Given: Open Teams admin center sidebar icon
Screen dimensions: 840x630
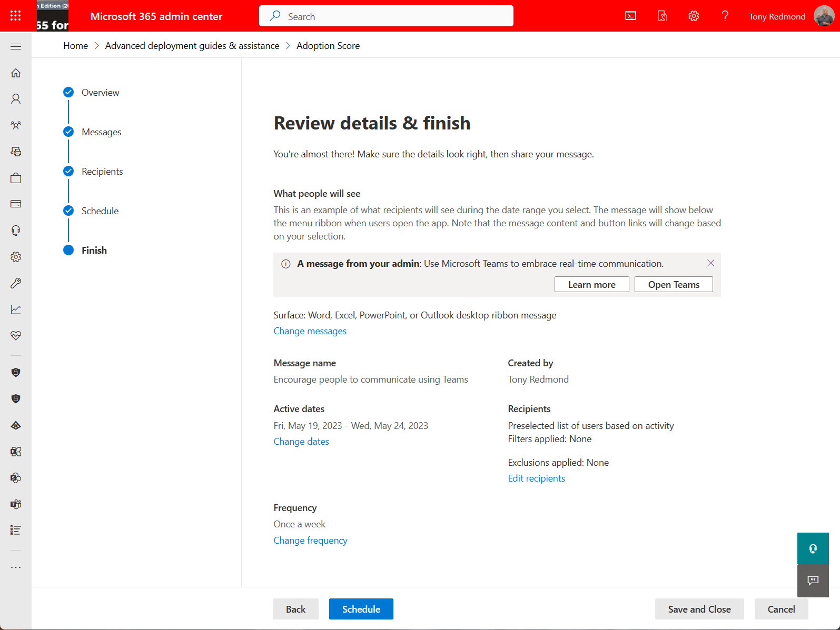Looking at the screenshot, I should pyautogui.click(x=16, y=504).
